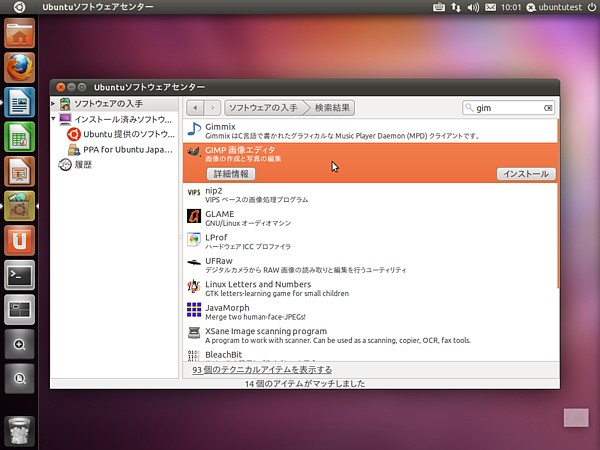Open the Files lens launcher icon
This screenshot has height=450, width=600.
[x=20, y=378]
